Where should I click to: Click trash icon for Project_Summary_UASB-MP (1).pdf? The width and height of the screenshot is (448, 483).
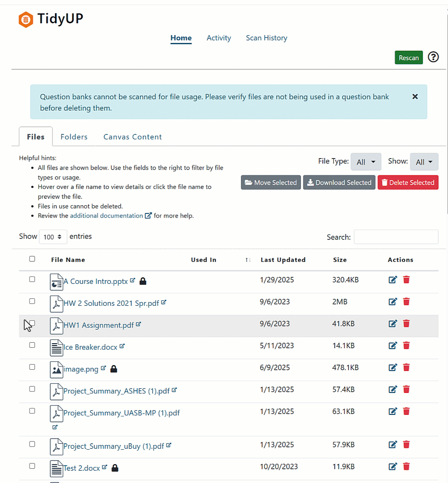click(406, 411)
